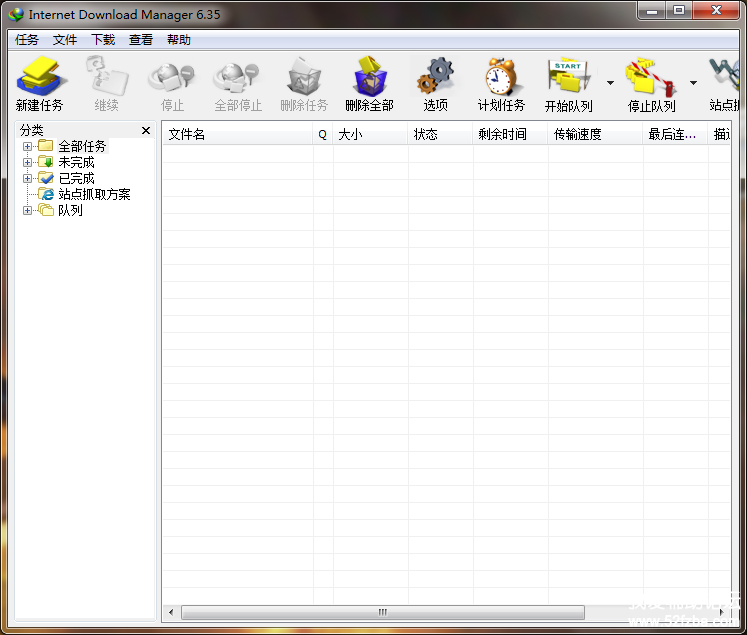Open the 文件 menu
747x635 pixels.
point(64,40)
